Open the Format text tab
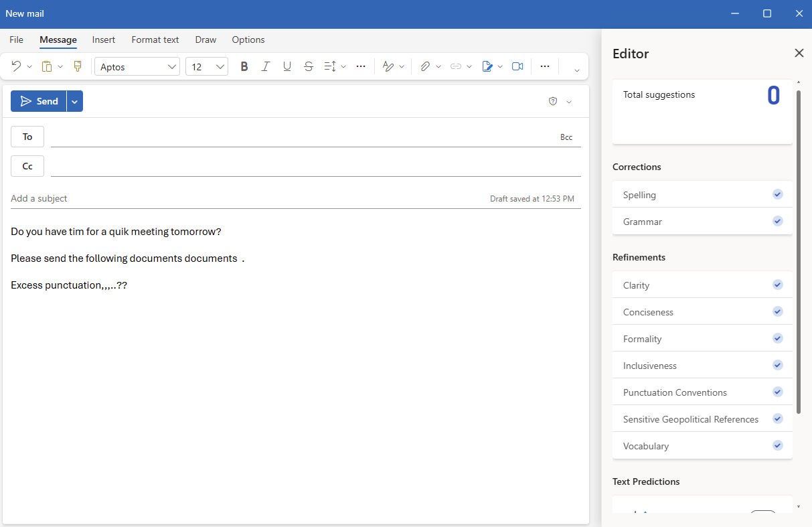 coord(155,40)
